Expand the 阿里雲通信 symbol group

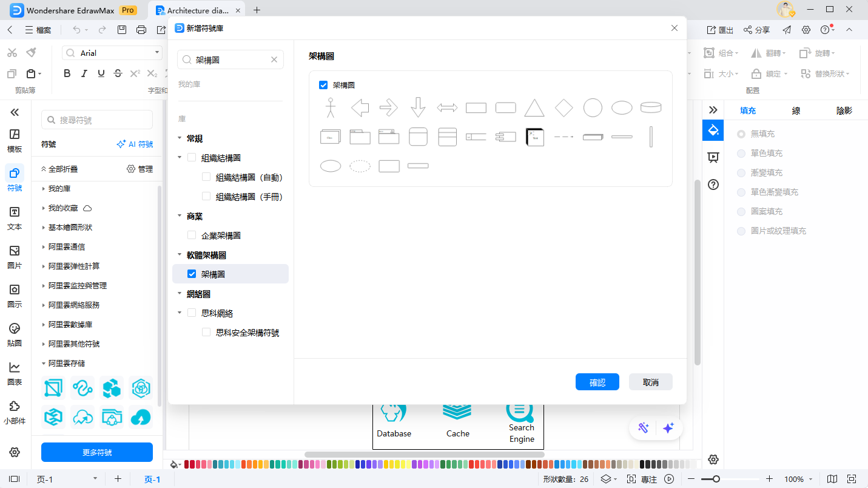(x=67, y=247)
